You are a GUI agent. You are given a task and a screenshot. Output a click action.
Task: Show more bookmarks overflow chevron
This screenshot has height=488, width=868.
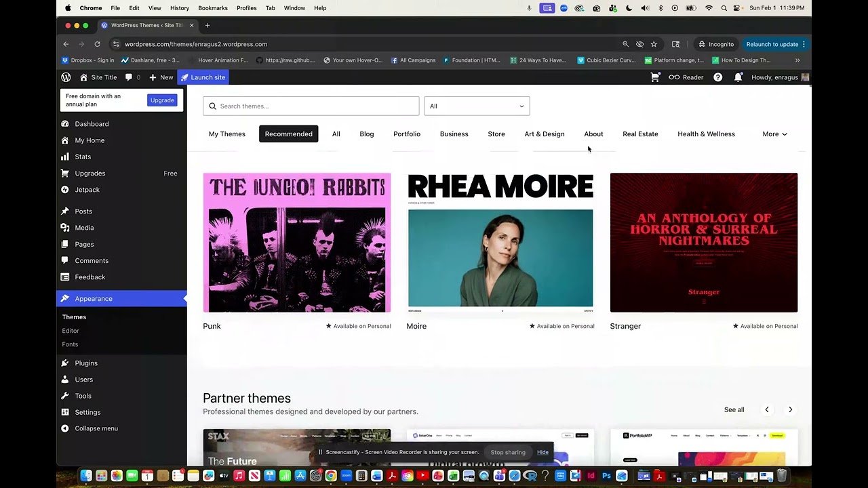point(797,60)
